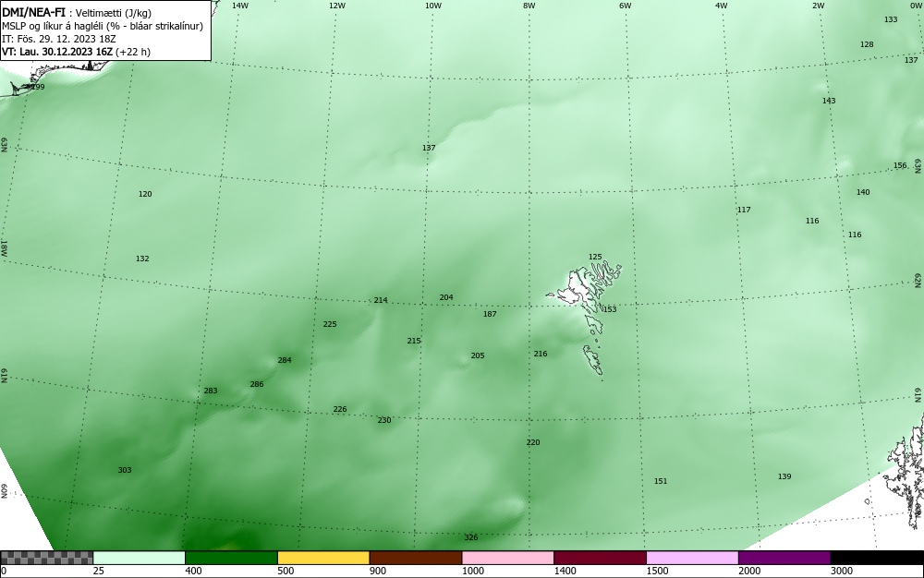This screenshot has width=924, height=578.
Task: Click the value '187' on the map
Action: pyautogui.click(x=490, y=314)
